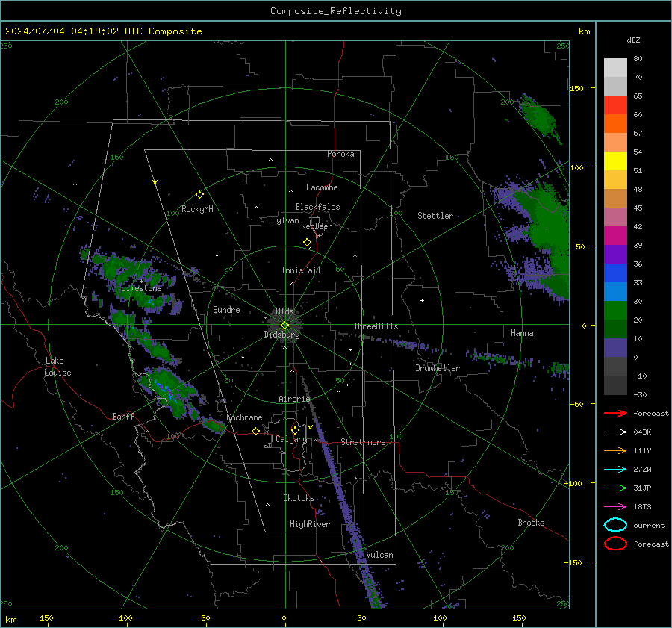
Task: Select the orange 111V arrow legend icon
Action: pos(615,450)
